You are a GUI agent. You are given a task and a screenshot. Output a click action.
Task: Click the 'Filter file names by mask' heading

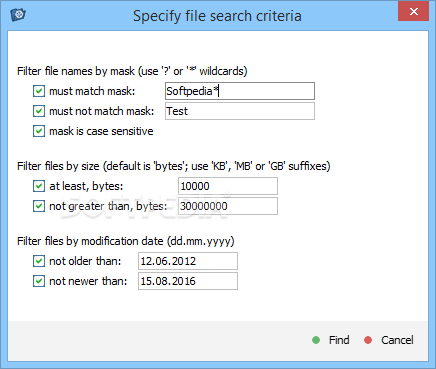click(132, 71)
